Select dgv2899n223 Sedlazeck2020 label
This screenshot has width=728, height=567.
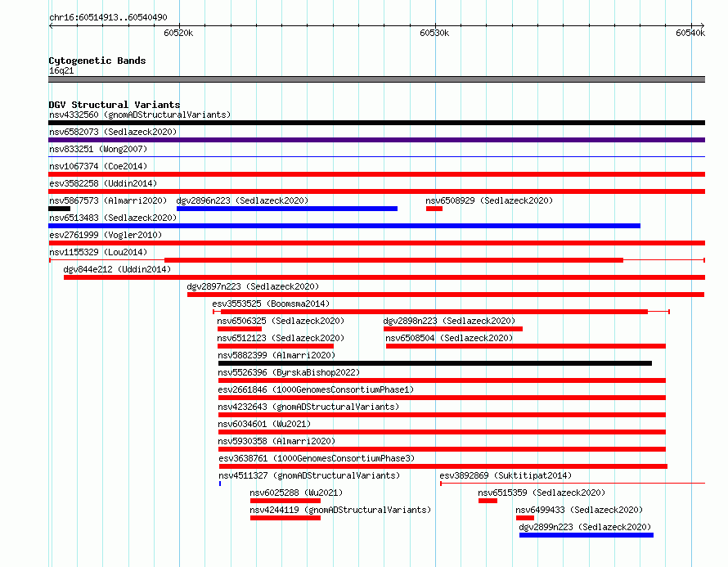pyautogui.click(x=585, y=527)
